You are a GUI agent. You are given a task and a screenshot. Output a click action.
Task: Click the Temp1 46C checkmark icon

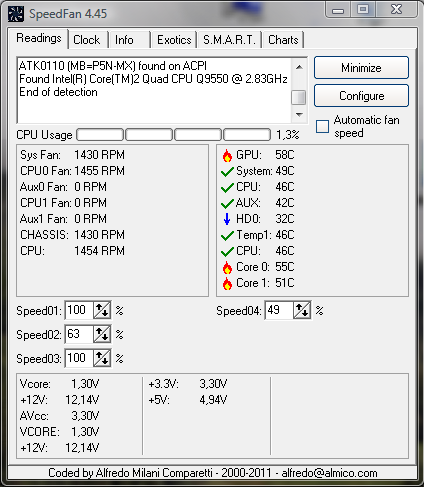tap(227, 236)
